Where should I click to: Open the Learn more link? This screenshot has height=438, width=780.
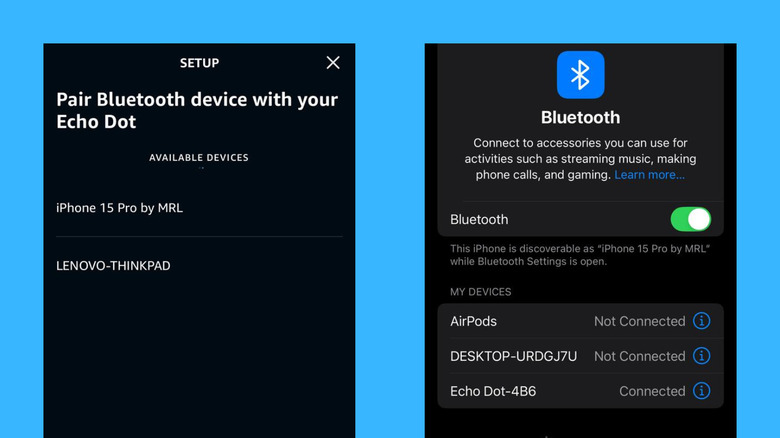click(x=649, y=175)
